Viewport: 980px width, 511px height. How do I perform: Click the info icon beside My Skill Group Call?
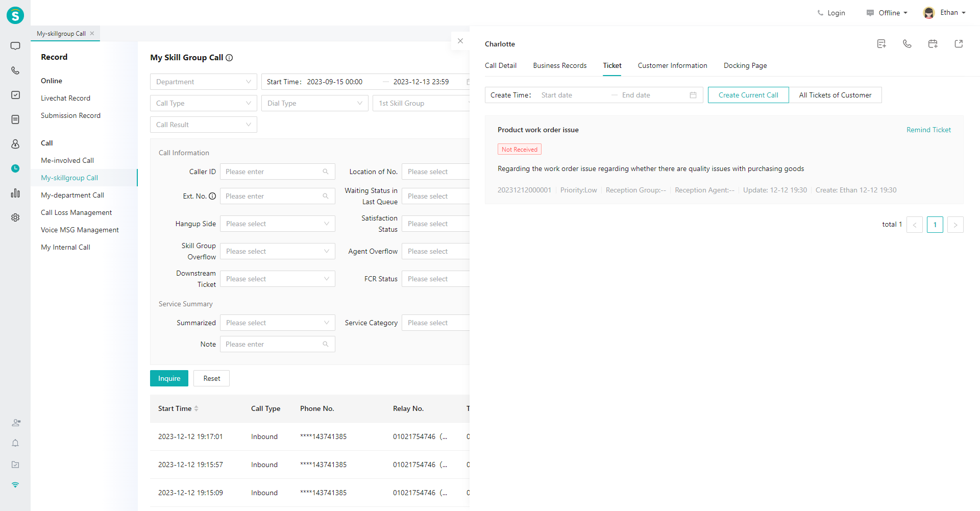pos(229,58)
